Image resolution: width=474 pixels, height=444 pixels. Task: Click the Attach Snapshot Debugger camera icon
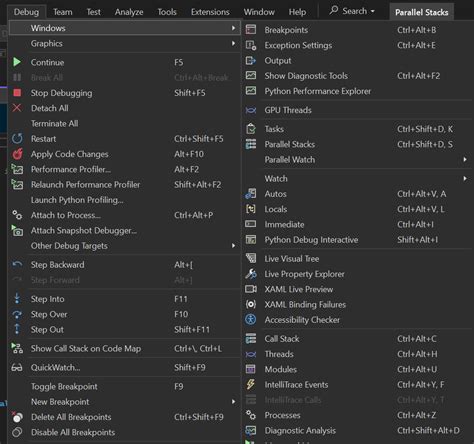coord(17,230)
